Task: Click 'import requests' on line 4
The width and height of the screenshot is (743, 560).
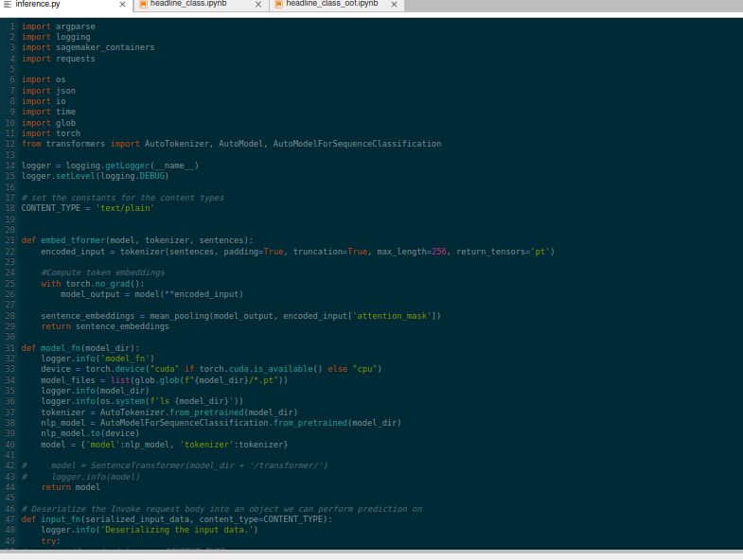Action: point(59,59)
